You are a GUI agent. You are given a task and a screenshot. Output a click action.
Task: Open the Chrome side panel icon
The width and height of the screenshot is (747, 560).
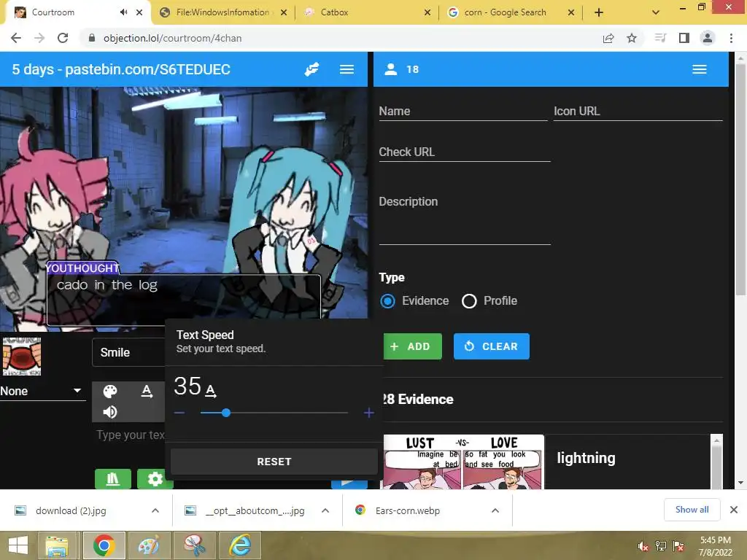coord(684,38)
